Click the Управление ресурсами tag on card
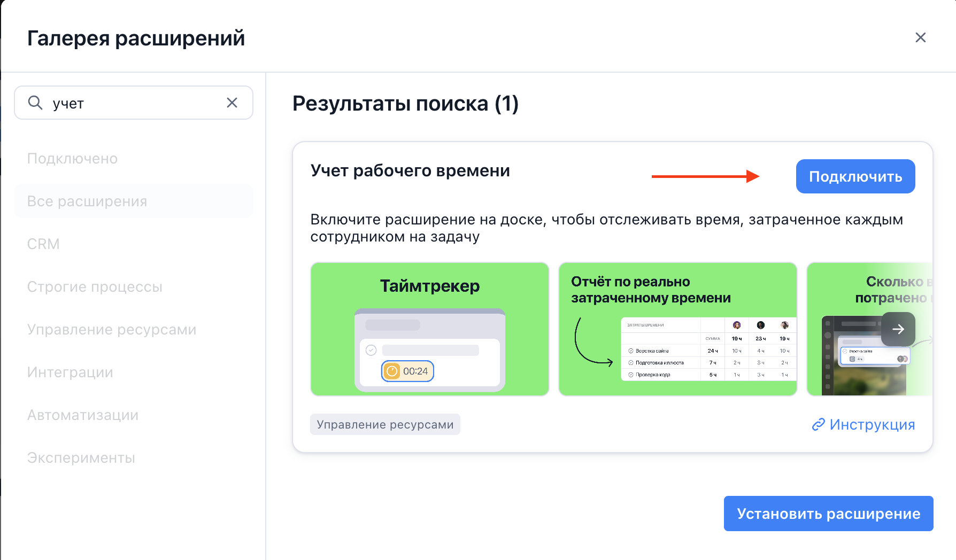The height and width of the screenshot is (560, 956). pos(385,425)
